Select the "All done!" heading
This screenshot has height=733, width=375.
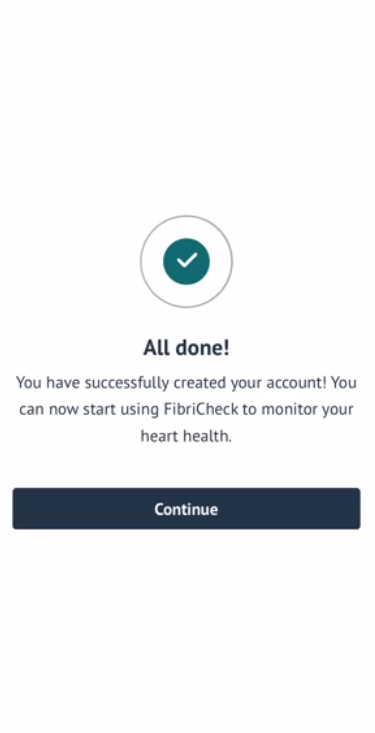[x=187, y=348]
